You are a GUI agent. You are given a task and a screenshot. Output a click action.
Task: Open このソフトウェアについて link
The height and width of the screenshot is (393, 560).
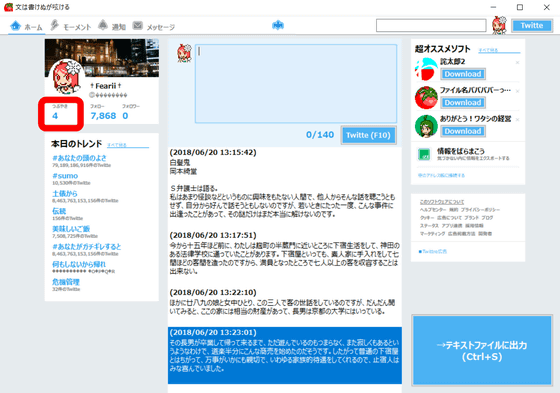click(x=442, y=202)
